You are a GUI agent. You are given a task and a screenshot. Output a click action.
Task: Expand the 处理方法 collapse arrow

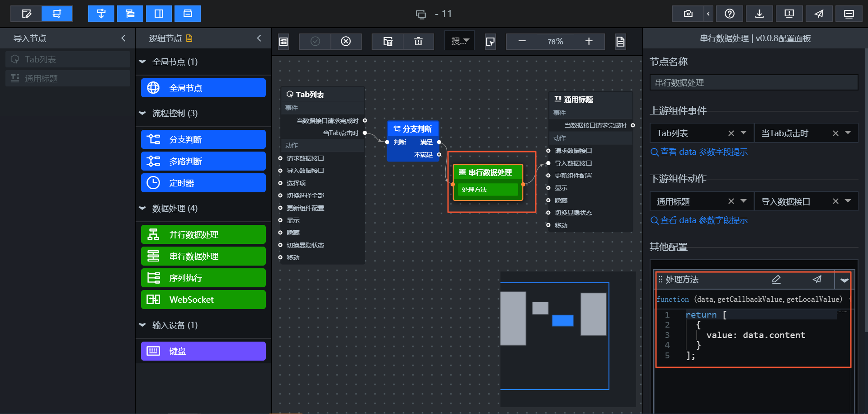pos(844,280)
